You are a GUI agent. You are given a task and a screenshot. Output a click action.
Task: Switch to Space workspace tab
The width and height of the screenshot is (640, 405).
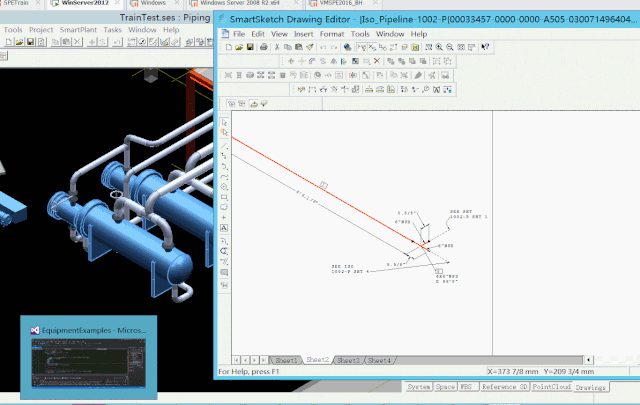445,387
